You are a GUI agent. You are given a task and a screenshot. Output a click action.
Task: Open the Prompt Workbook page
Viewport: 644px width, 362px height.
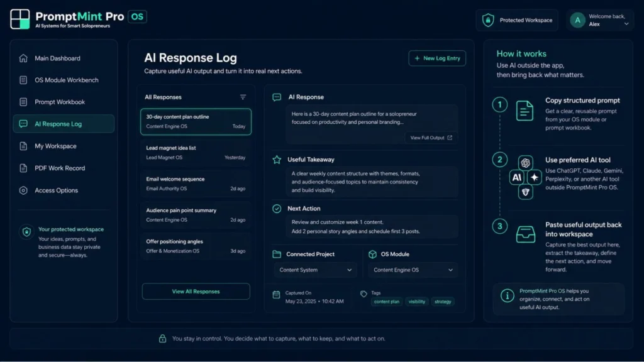pyautogui.click(x=64, y=102)
